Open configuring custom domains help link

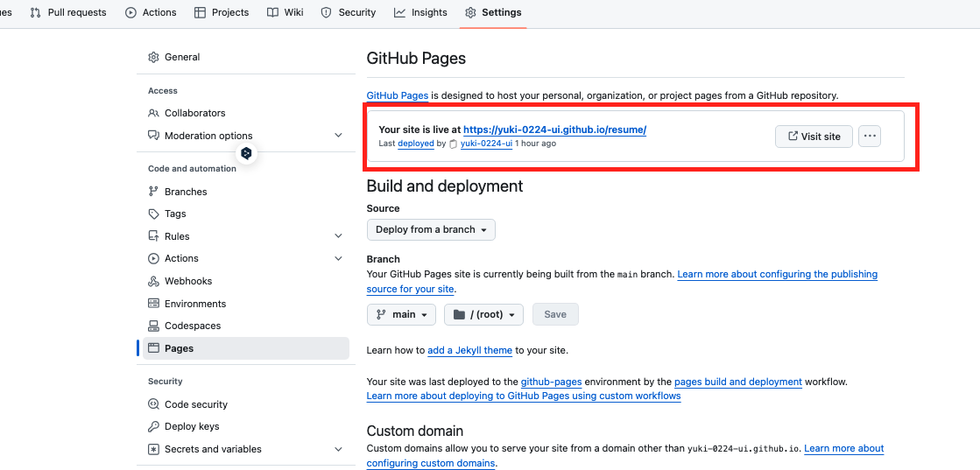point(625,456)
